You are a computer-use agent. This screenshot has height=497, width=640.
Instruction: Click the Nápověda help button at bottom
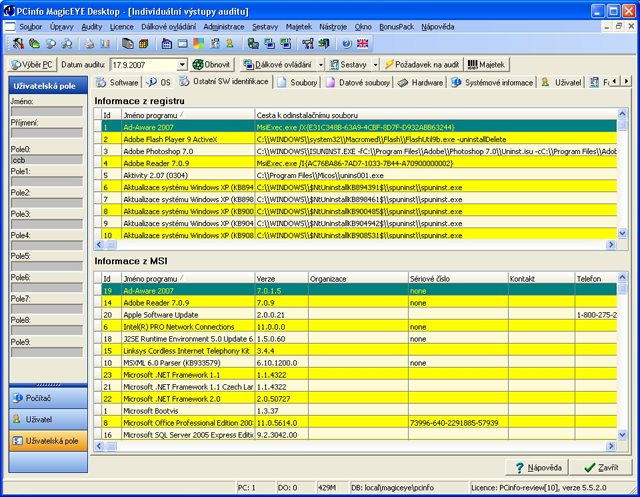(x=538, y=468)
